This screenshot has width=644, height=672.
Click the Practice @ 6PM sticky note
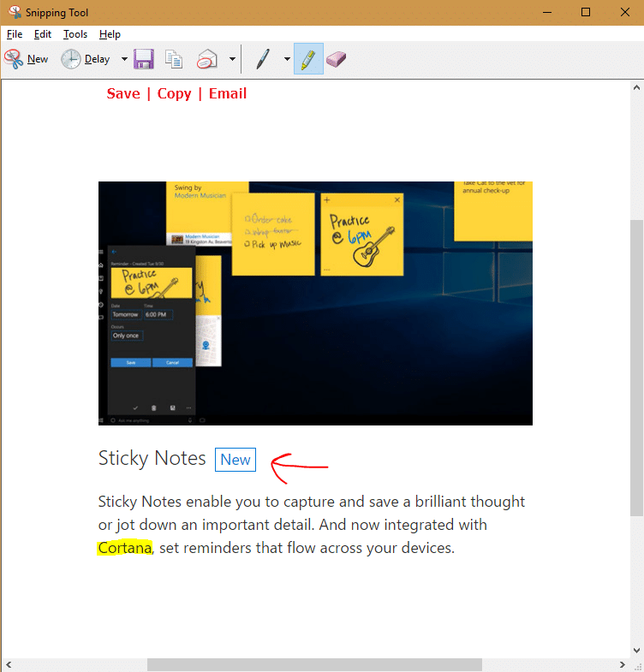[362, 235]
